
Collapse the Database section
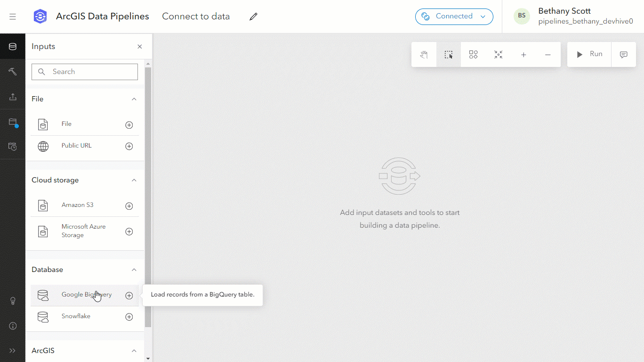coord(134,270)
